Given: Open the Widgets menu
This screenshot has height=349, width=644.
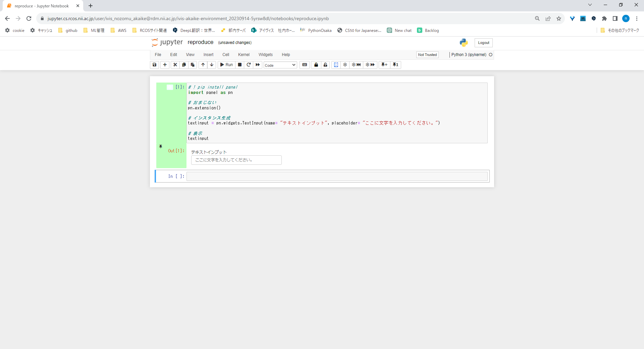Looking at the screenshot, I should (265, 55).
